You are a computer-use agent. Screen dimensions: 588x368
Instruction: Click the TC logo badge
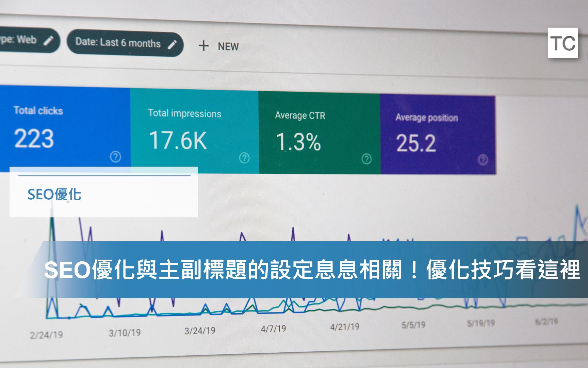[x=563, y=43]
